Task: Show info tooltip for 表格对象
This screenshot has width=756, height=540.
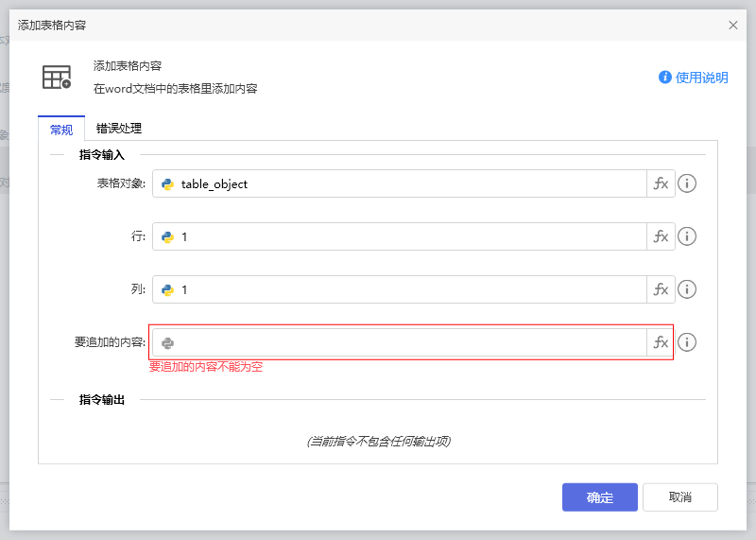Action: (687, 183)
